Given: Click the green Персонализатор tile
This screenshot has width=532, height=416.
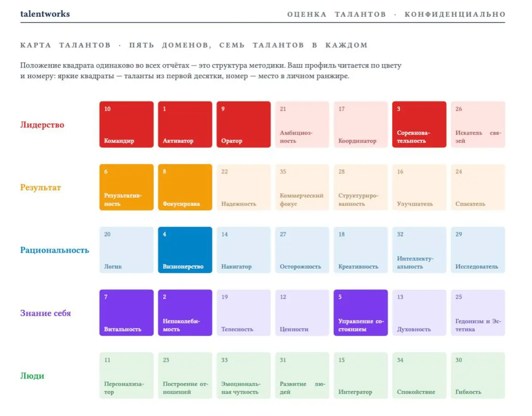Looking at the screenshot, I should point(126,376).
